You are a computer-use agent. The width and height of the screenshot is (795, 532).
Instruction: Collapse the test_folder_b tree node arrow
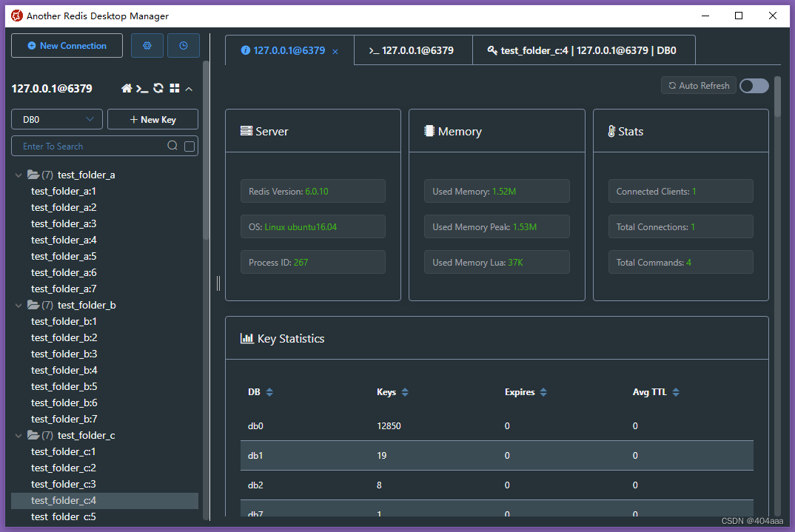19,306
